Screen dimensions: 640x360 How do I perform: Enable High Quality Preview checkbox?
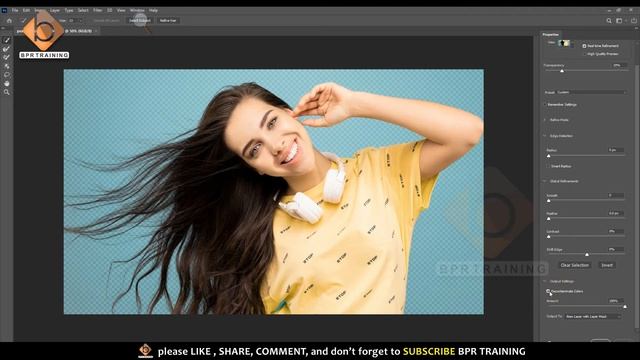pos(584,54)
